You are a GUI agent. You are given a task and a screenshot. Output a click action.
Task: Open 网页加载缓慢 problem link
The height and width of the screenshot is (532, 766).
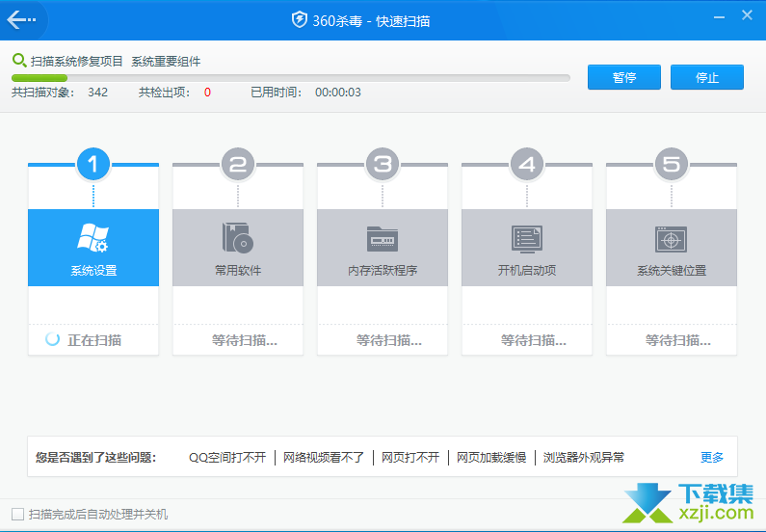[x=491, y=457]
